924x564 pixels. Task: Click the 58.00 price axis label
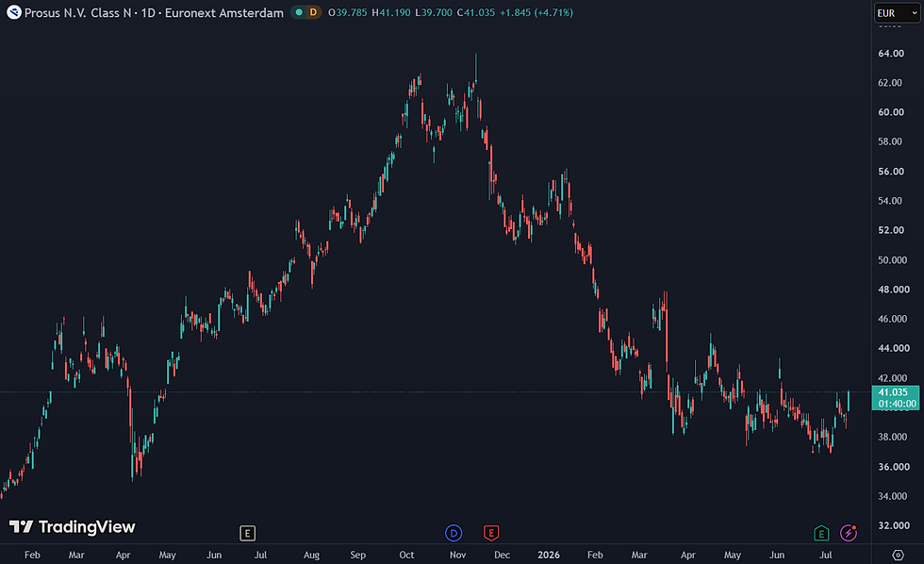click(x=890, y=141)
